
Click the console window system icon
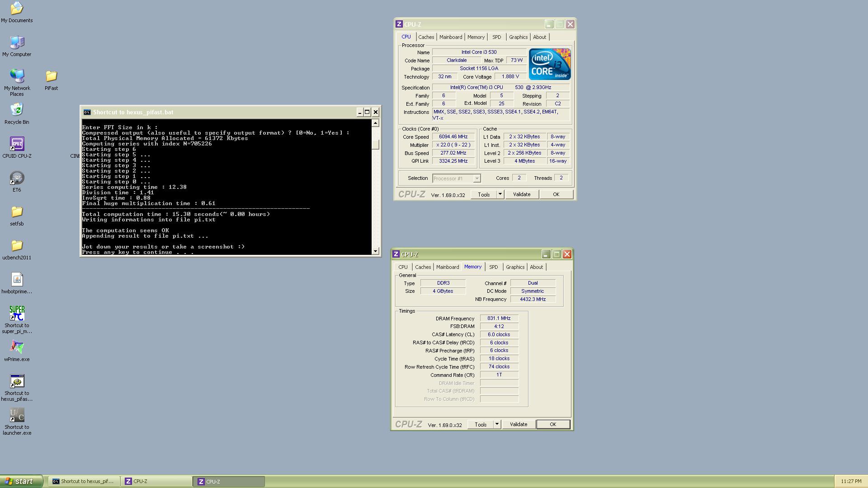tap(87, 112)
